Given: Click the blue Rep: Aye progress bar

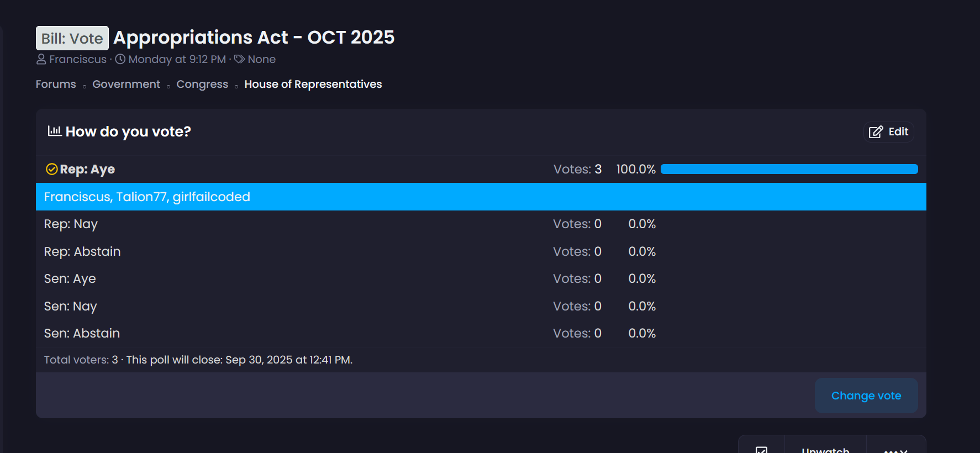Looking at the screenshot, I should (789, 169).
